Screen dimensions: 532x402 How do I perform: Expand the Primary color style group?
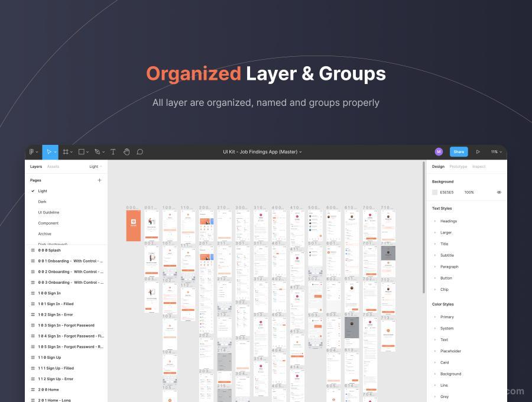tap(435, 317)
